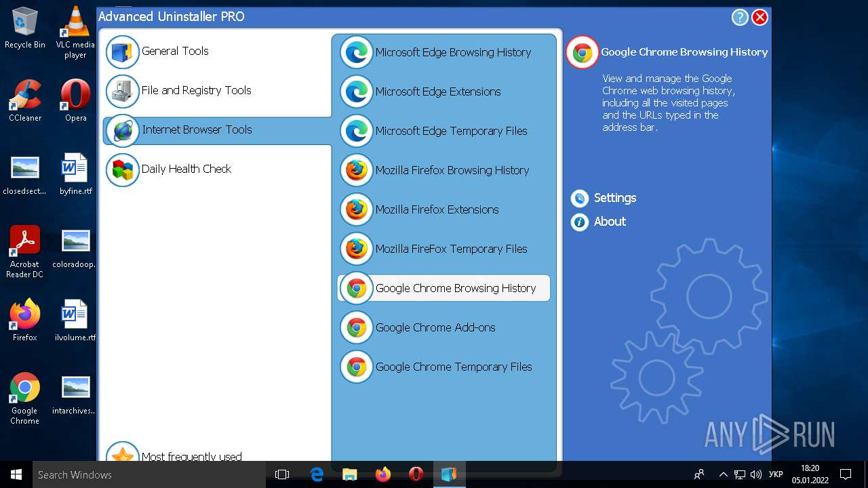Click the Google Chrome Browsing History heading

pyautogui.click(x=684, y=52)
